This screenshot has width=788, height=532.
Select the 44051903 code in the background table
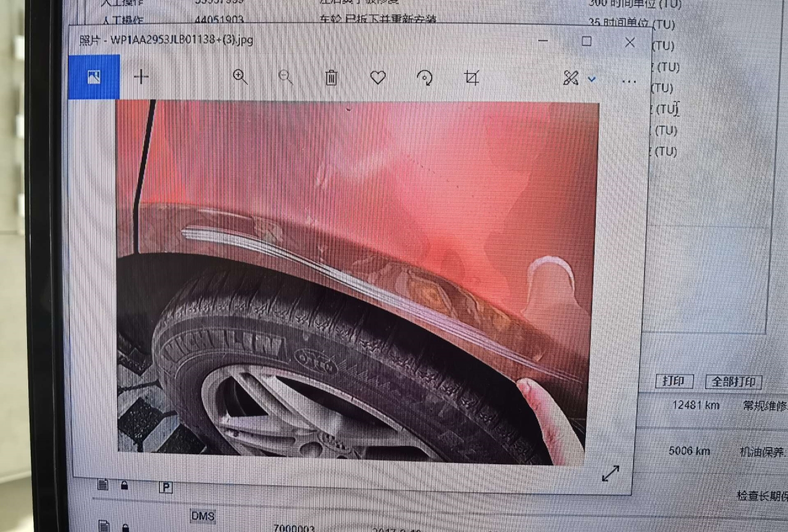point(219,20)
